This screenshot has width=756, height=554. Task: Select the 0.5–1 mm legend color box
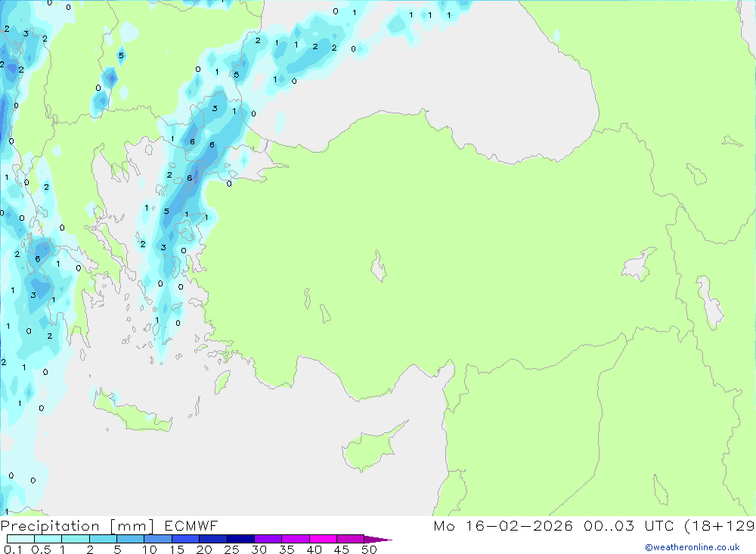point(48,539)
